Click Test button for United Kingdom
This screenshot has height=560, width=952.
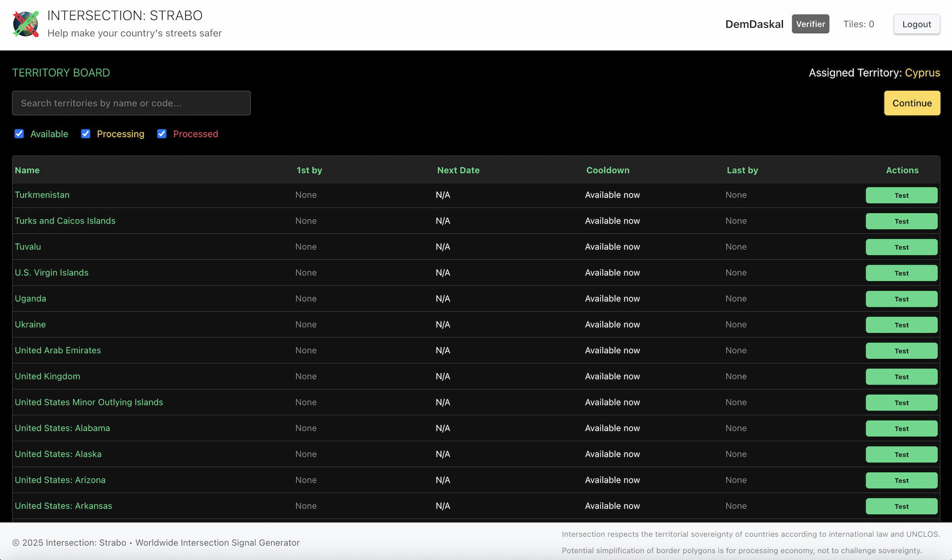point(901,377)
